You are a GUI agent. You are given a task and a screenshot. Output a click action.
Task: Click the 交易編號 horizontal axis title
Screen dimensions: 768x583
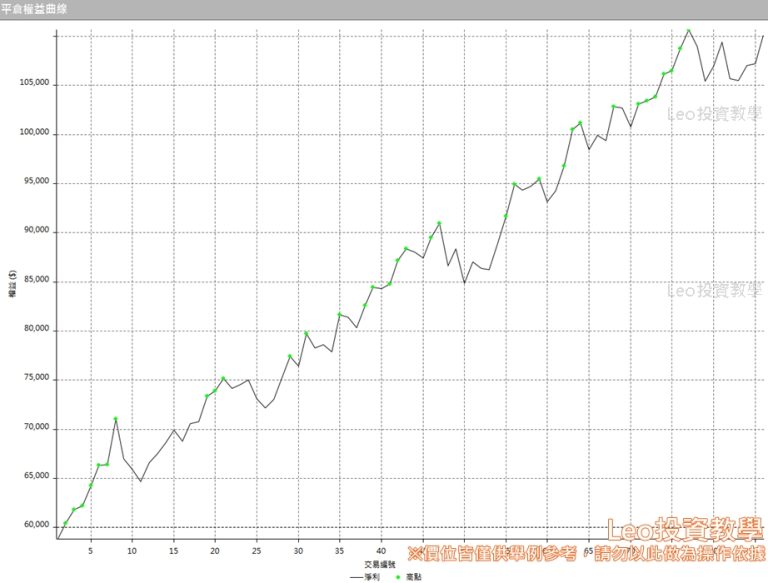click(379, 564)
